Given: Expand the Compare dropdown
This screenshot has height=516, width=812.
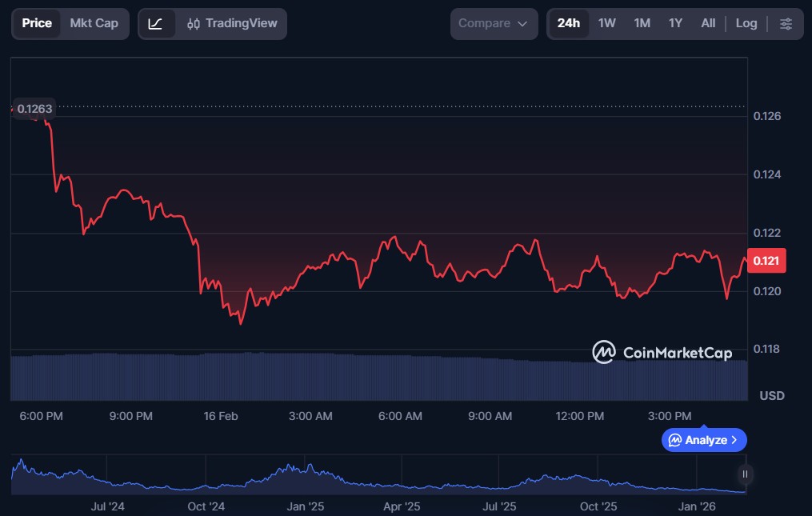Looking at the screenshot, I should point(493,24).
